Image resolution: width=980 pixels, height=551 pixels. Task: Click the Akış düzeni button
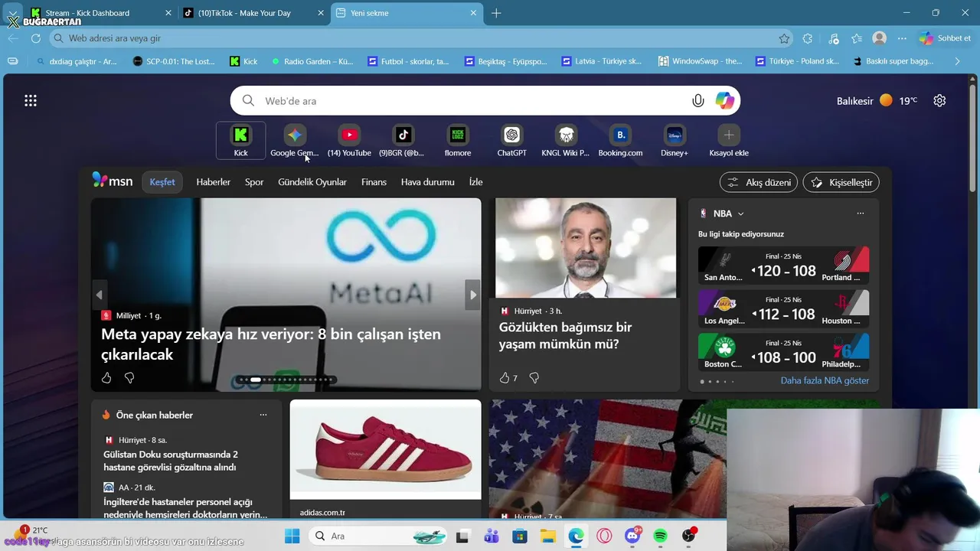click(759, 182)
